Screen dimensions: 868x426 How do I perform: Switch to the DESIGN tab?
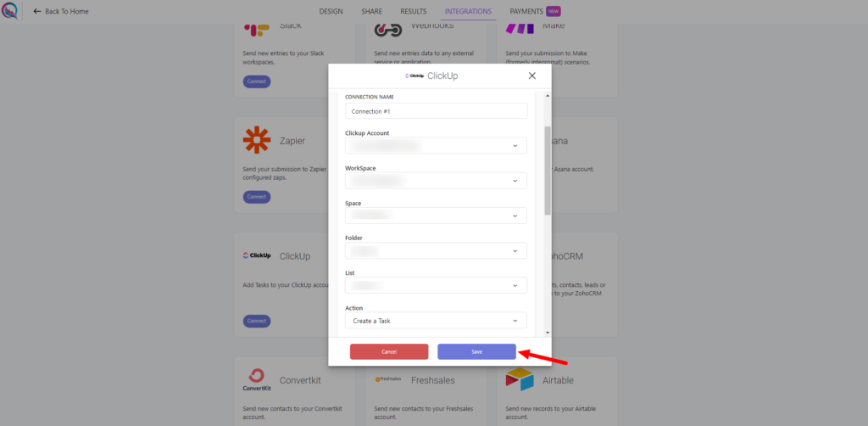[331, 11]
